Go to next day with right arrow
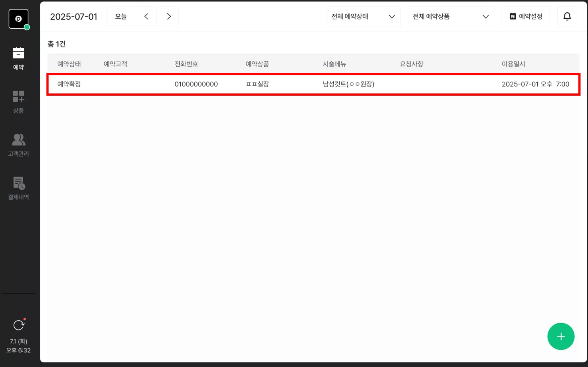Viewport: 588px width, 367px height. [169, 16]
